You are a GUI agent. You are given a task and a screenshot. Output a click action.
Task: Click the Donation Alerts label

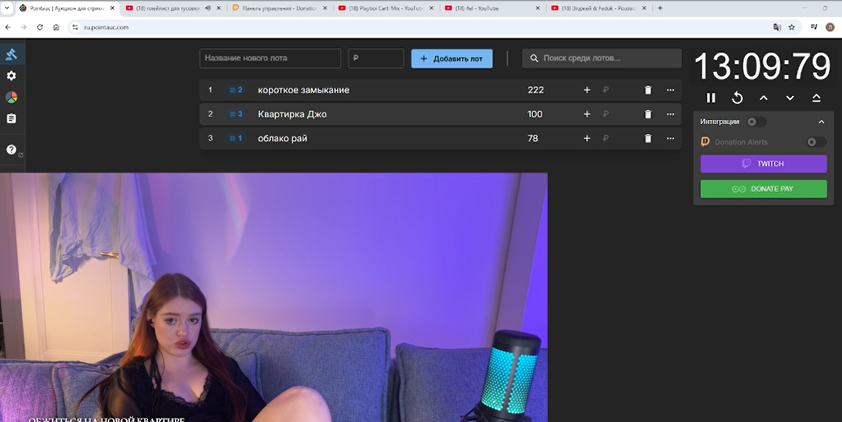[x=741, y=142]
